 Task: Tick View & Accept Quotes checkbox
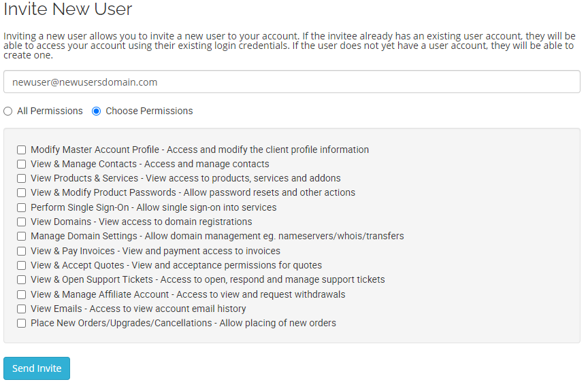pos(22,266)
